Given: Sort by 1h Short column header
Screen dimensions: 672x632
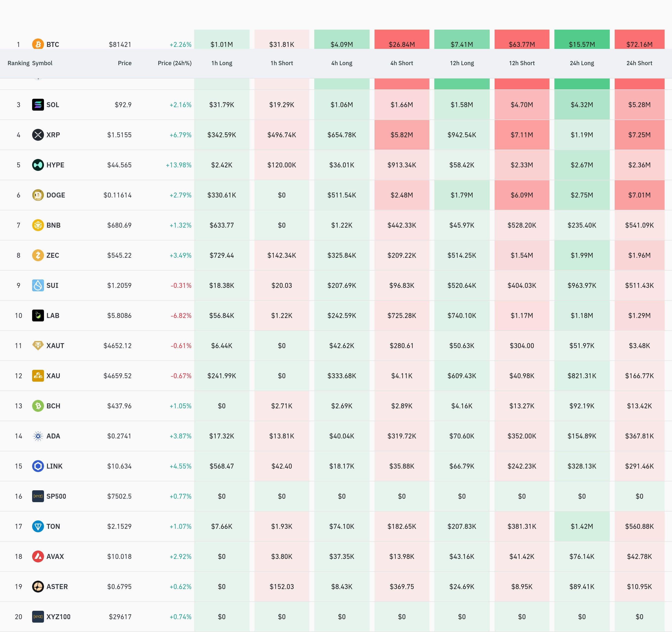Looking at the screenshot, I should point(282,63).
